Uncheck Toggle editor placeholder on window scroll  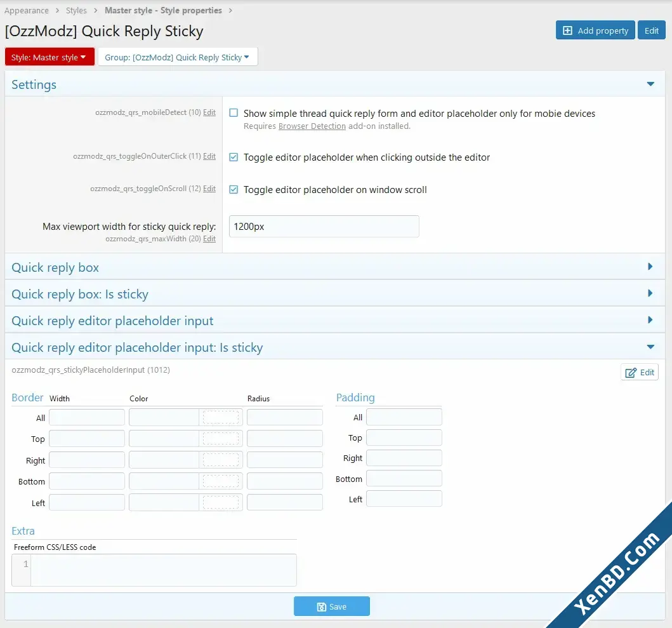[x=234, y=189]
